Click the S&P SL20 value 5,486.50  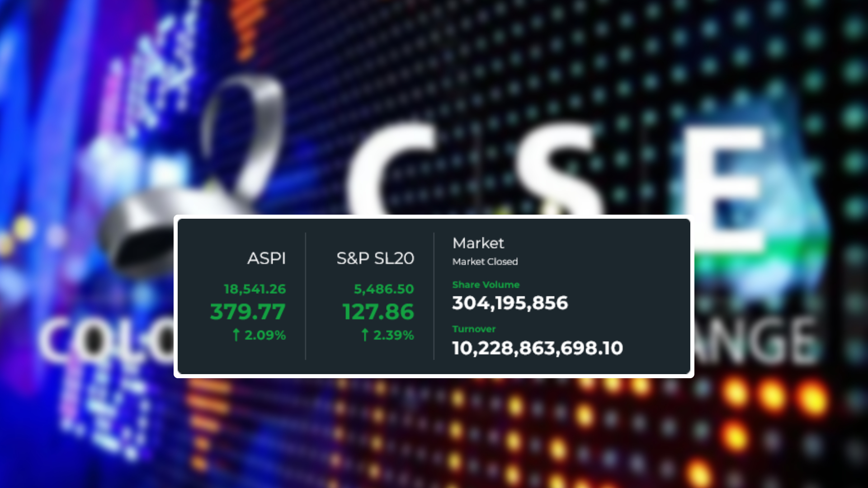[383, 289]
